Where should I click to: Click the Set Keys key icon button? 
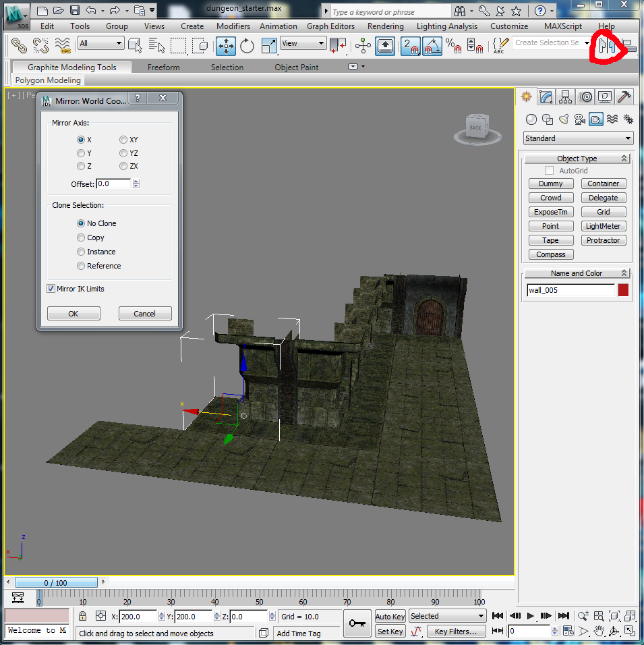(x=357, y=623)
